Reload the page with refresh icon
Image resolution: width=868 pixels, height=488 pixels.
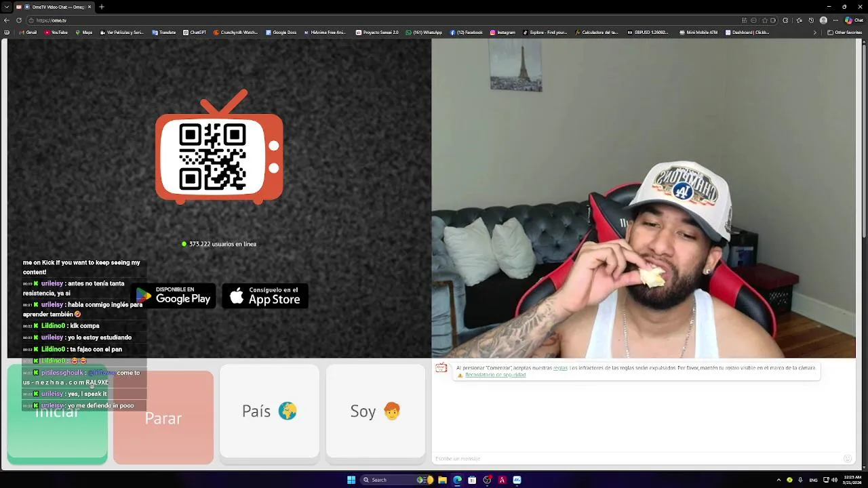[19, 20]
